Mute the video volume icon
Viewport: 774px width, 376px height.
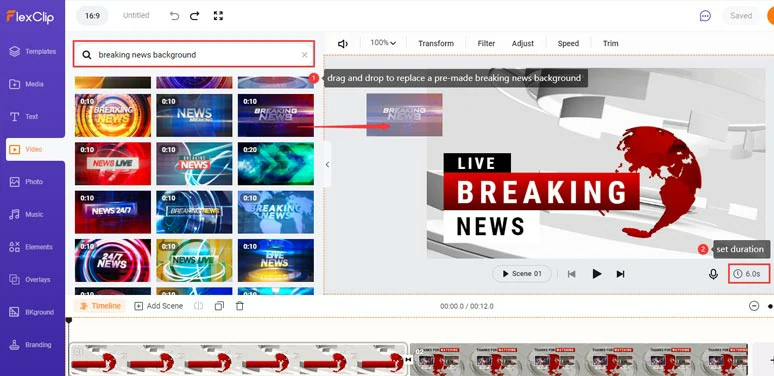[343, 43]
